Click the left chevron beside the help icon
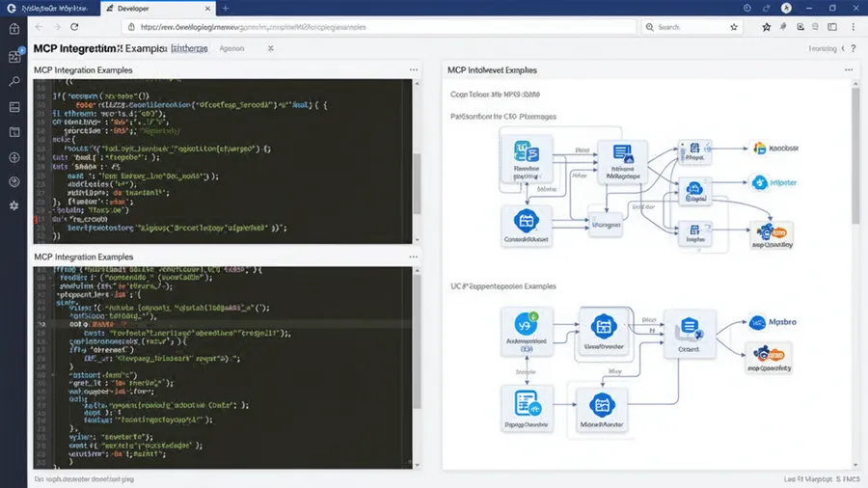This screenshot has width=868, height=488. (x=843, y=48)
